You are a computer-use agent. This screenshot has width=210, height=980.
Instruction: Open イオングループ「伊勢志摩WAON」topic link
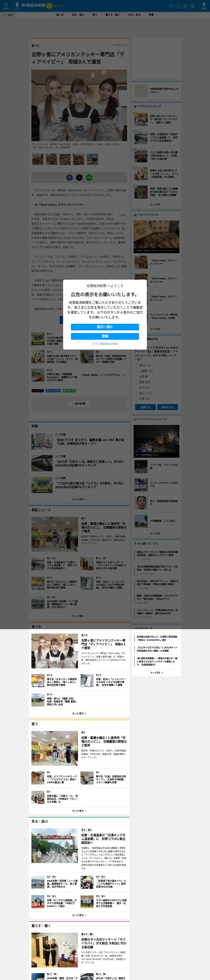[x=157, y=612]
